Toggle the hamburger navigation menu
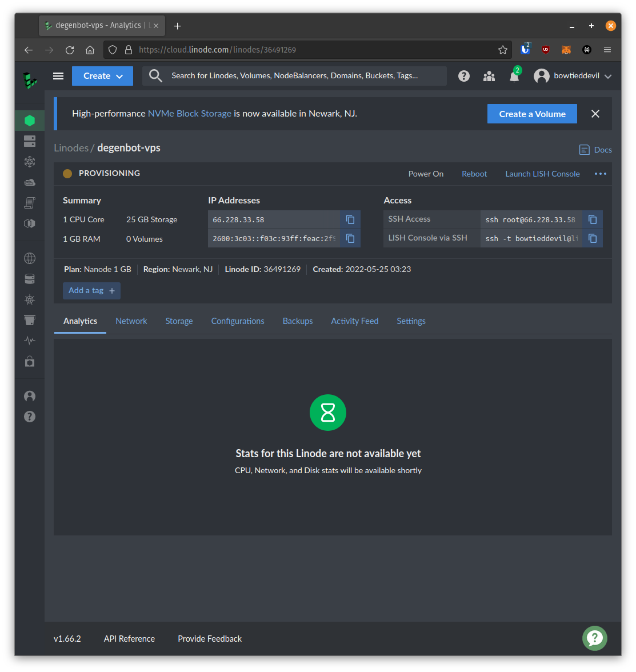The image size is (636, 672). click(58, 76)
